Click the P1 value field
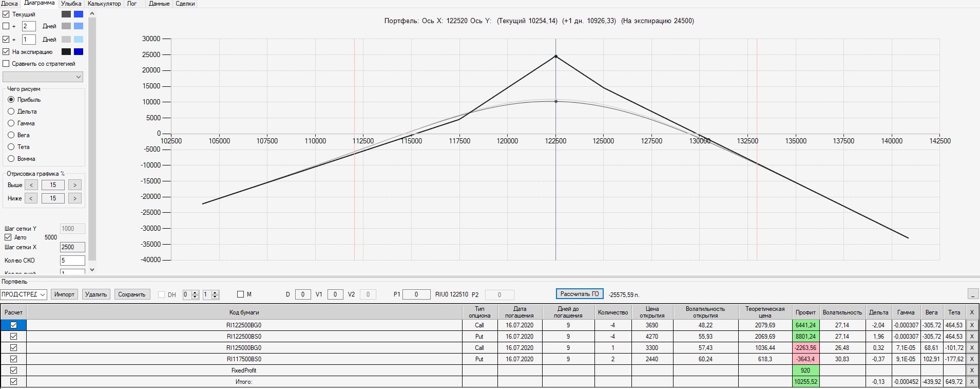Screen dimensions: 980x389 pyautogui.click(x=416, y=294)
